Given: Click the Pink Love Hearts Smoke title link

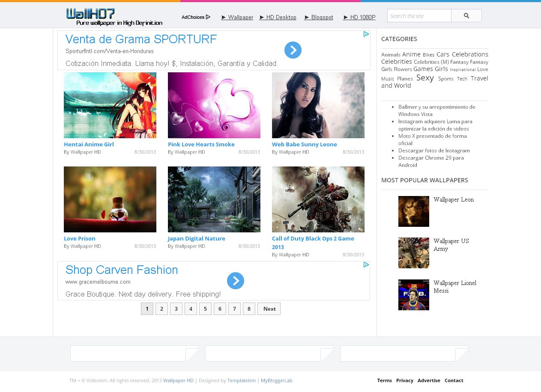Looking at the screenshot, I should [201, 144].
